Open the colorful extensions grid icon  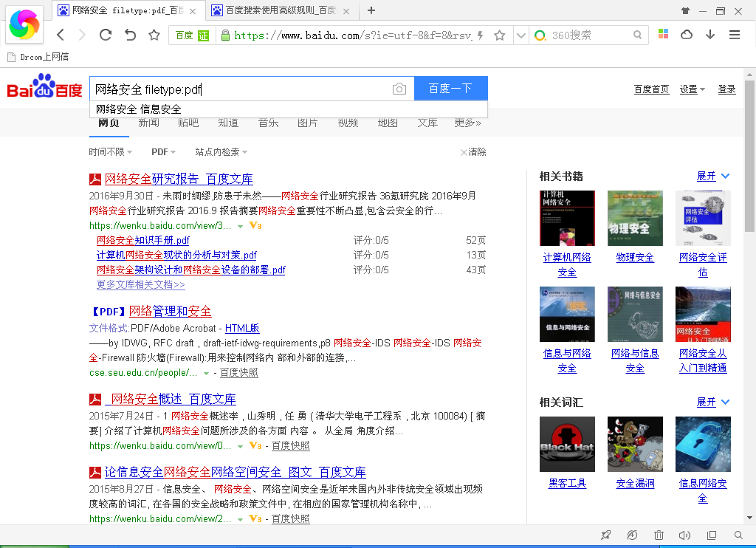(x=664, y=34)
